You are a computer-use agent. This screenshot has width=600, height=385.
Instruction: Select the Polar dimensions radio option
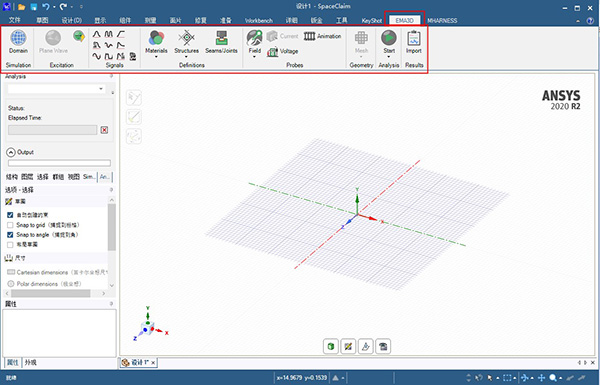(x=11, y=284)
